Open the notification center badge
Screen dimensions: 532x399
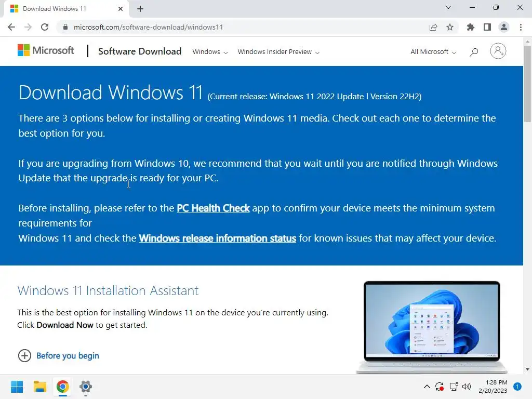[x=517, y=387]
